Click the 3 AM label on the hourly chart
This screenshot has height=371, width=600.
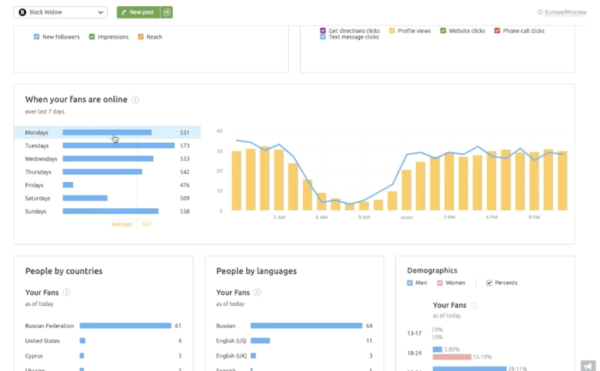[x=279, y=217]
